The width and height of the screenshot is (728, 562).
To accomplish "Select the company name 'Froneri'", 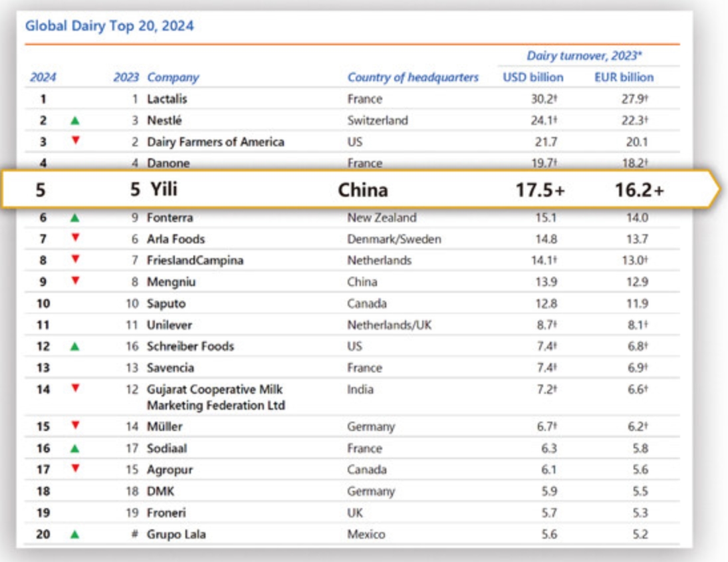I will (166, 512).
